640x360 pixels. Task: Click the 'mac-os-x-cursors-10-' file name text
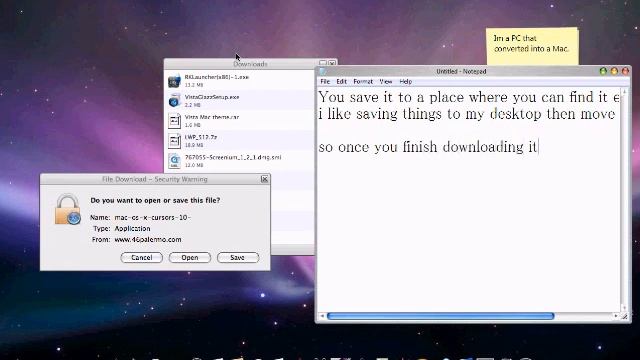pos(153,218)
